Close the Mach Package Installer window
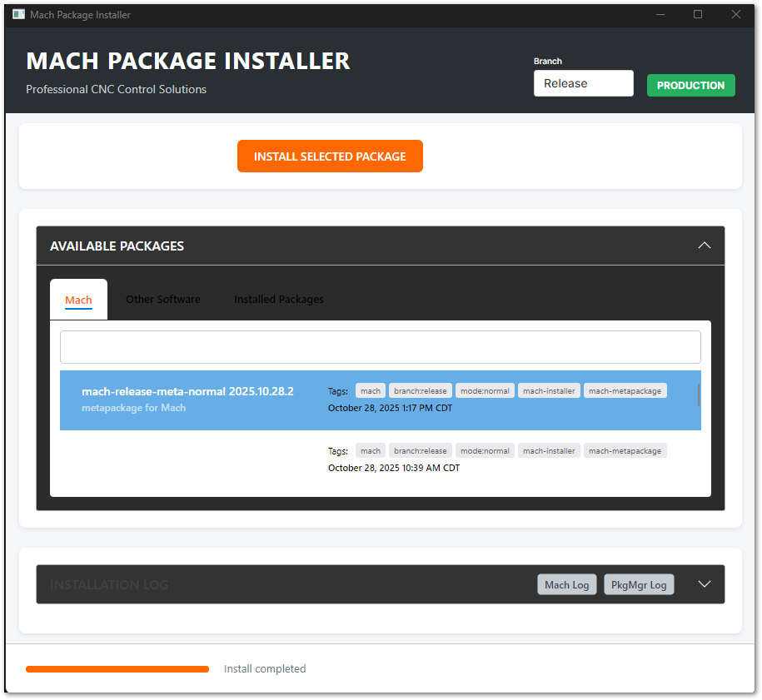762x700 pixels. 735,15
